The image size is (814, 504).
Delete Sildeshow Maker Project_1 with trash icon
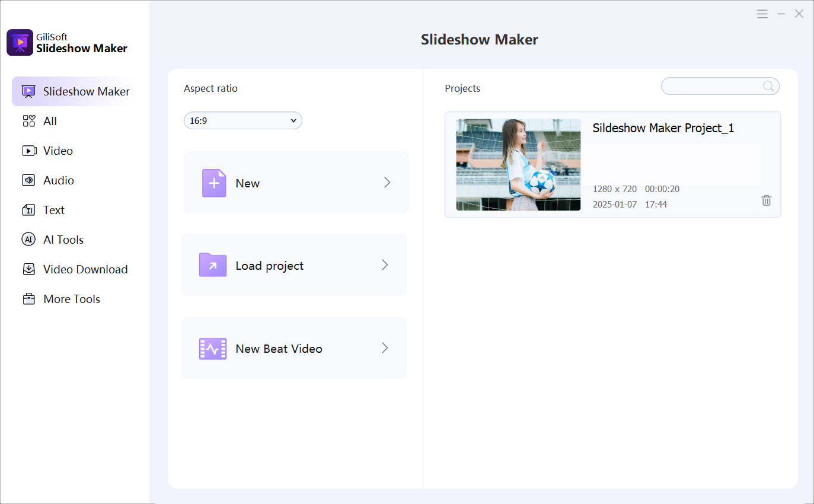tap(767, 200)
